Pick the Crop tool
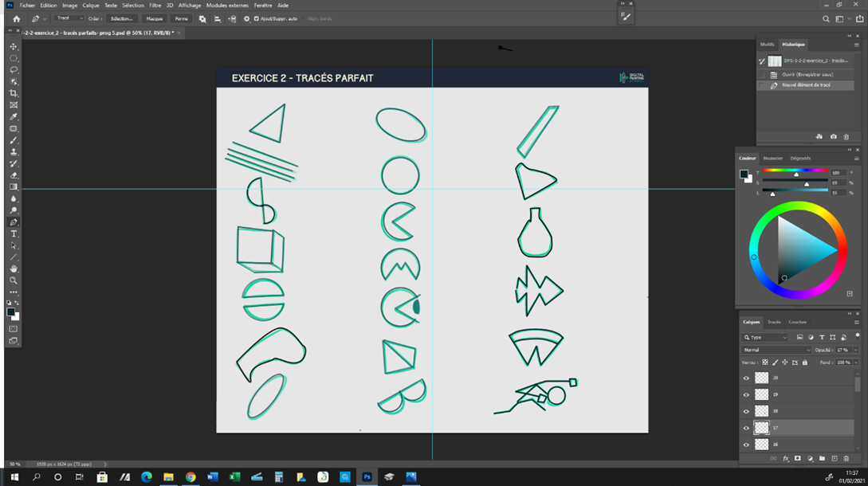This screenshot has height=486, width=868. [14, 93]
